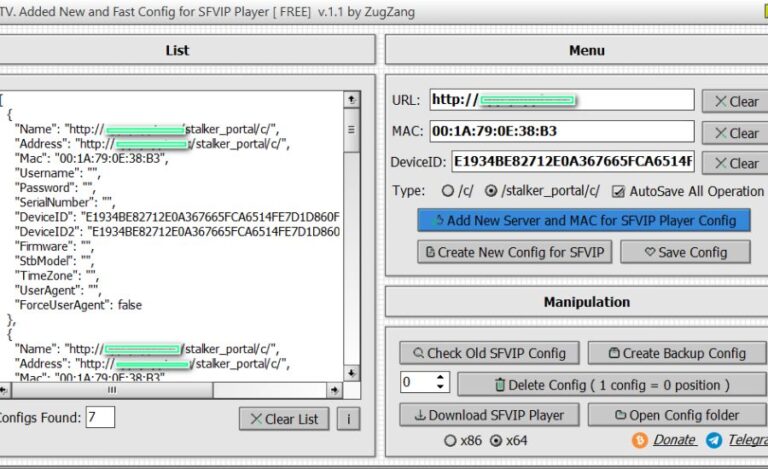This screenshot has width=768, height=469.
Task: Click the "UserAgent": "" line in list
Action: click(57, 290)
